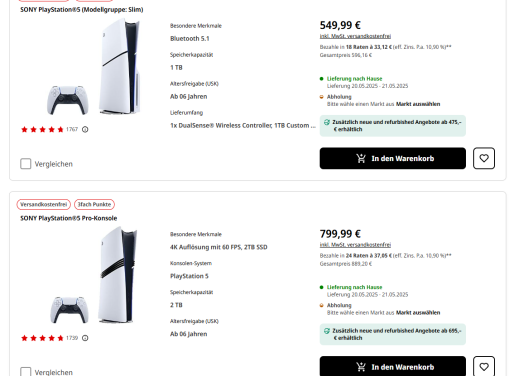
Task: Add PS5 Slim to wishlist heart icon
Action: point(484,158)
